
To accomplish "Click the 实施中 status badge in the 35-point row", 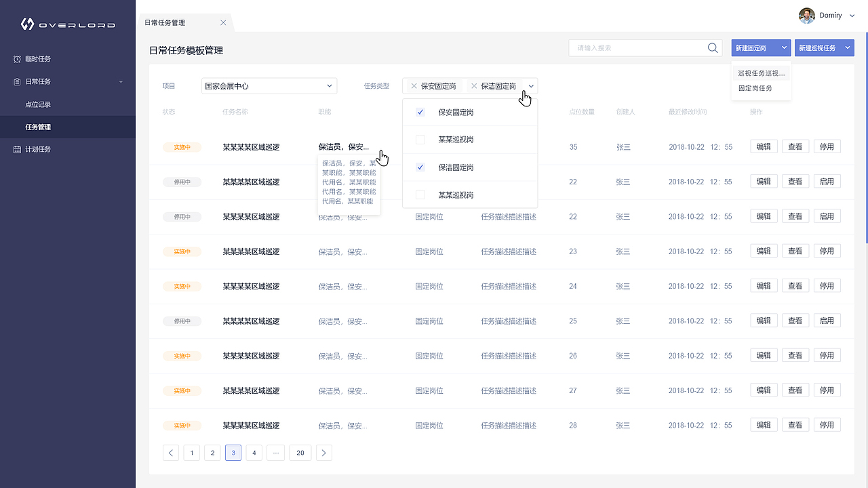I will pos(182,147).
